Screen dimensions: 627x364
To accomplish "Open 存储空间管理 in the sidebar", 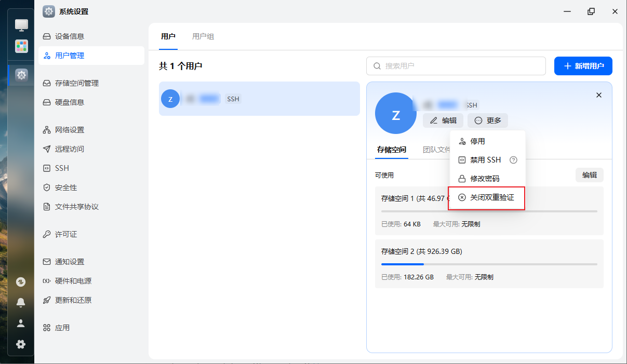I will (x=76, y=83).
